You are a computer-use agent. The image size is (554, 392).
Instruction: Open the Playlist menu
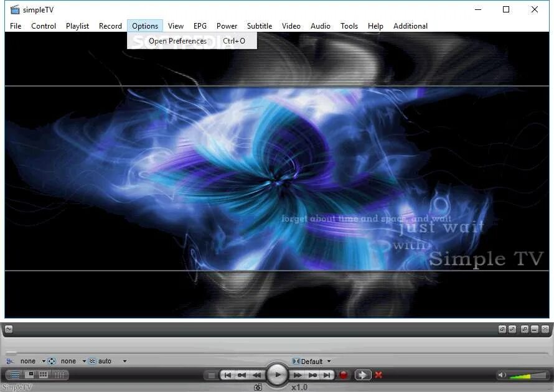point(77,26)
